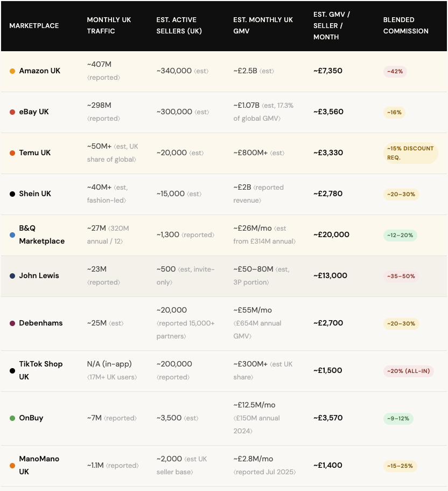
Task: Click the green dot beside OnBuy
Action: [12, 418]
